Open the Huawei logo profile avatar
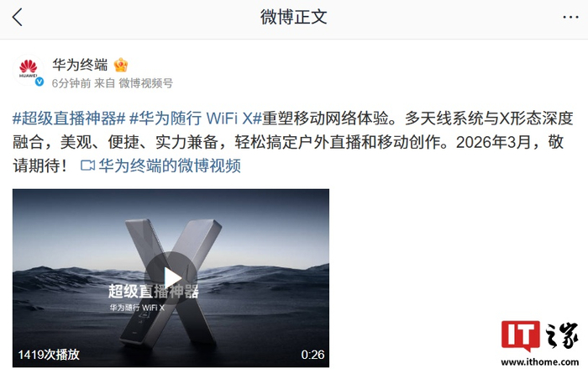The width and height of the screenshot is (588, 374). point(28,70)
